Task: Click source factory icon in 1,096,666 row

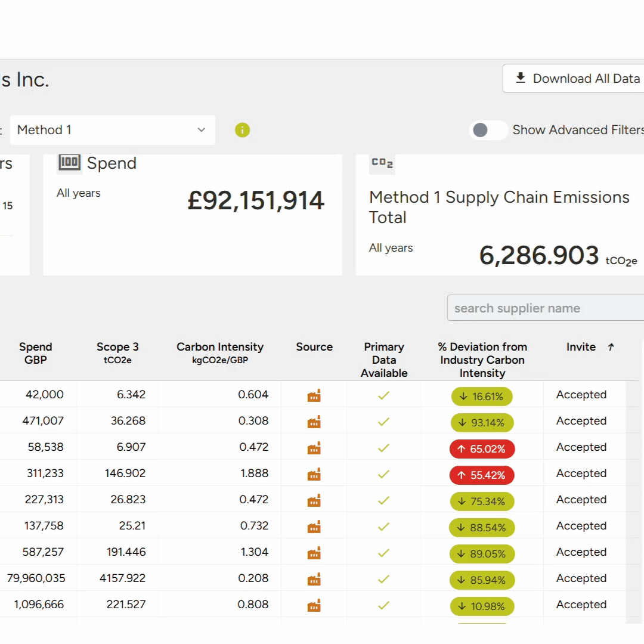Action: (314, 606)
